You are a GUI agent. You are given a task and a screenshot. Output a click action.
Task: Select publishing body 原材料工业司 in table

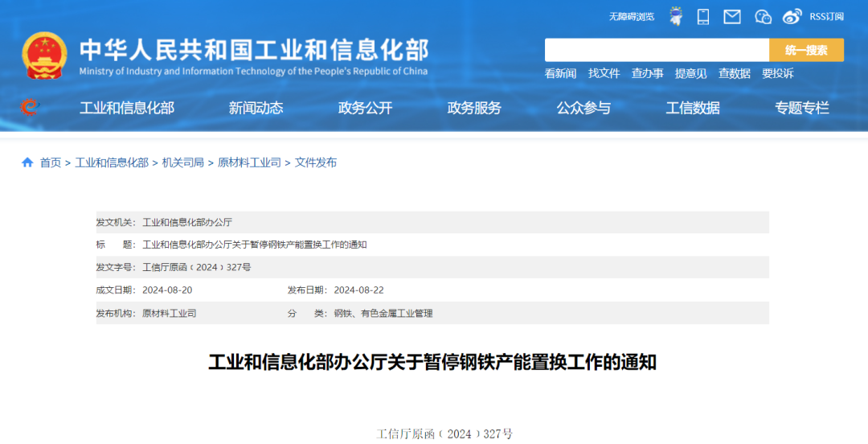click(x=170, y=313)
